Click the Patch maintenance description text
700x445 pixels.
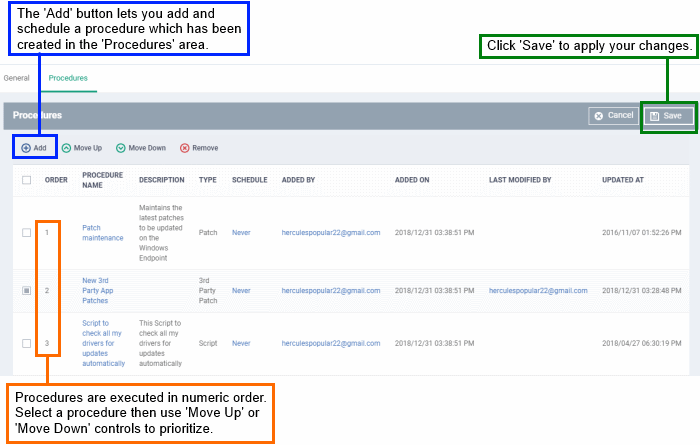pos(161,233)
